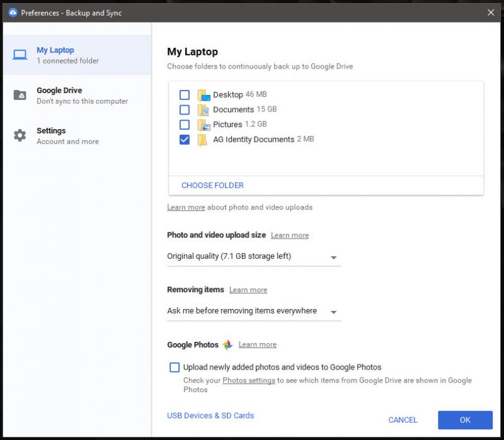
Task: Click the Documents 15 GB folder label
Action: click(x=244, y=110)
